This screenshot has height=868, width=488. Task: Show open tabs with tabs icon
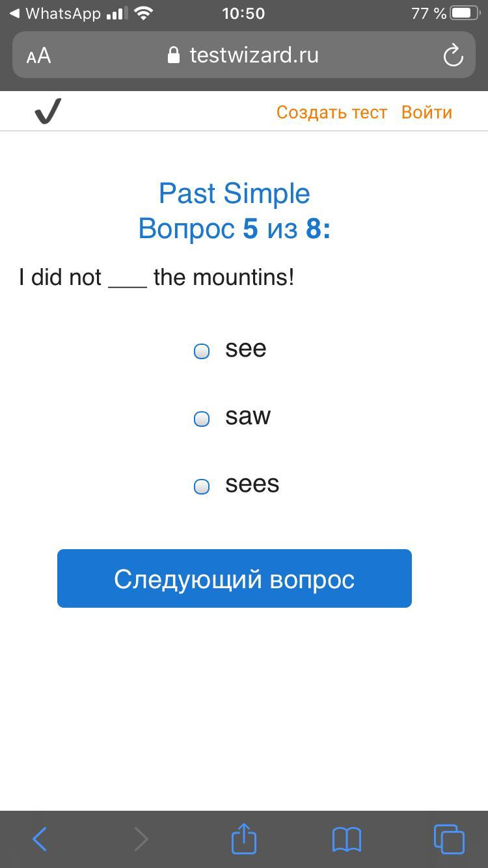(x=449, y=839)
